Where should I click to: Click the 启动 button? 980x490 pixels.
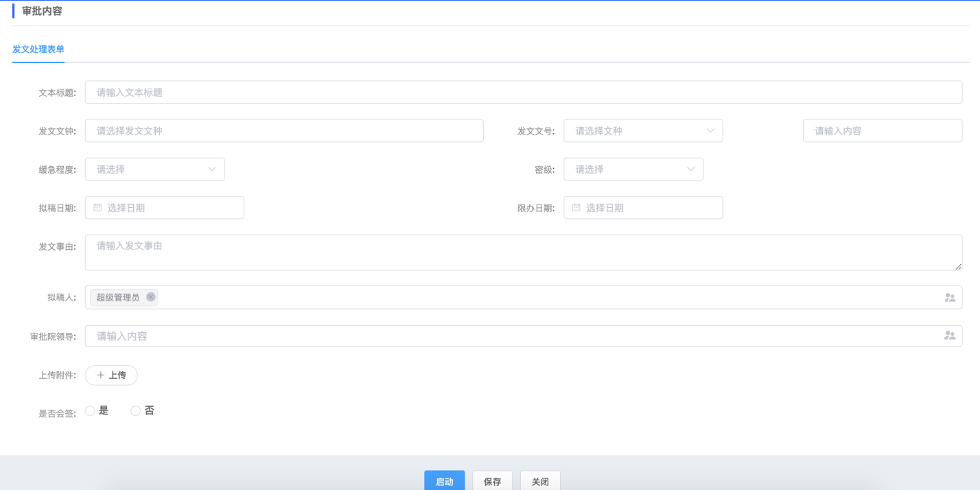pos(444,480)
